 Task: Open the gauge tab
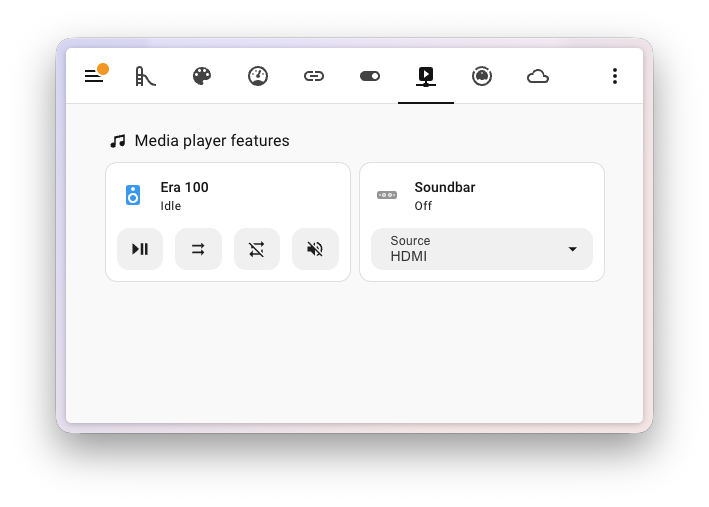(x=258, y=76)
